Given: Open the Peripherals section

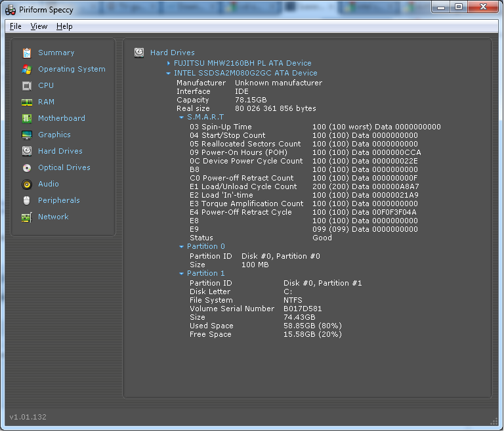Looking at the screenshot, I should point(59,200).
